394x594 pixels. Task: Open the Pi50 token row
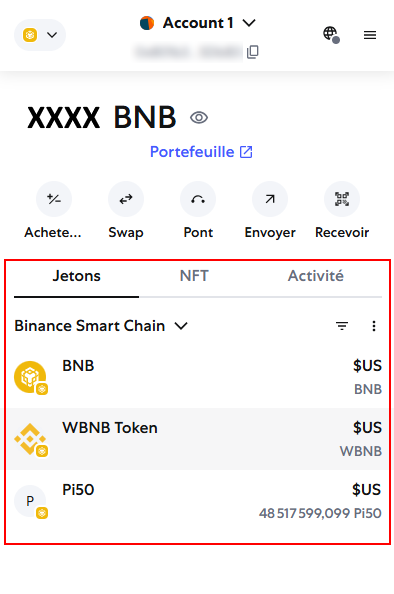click(x=198, y=501)
